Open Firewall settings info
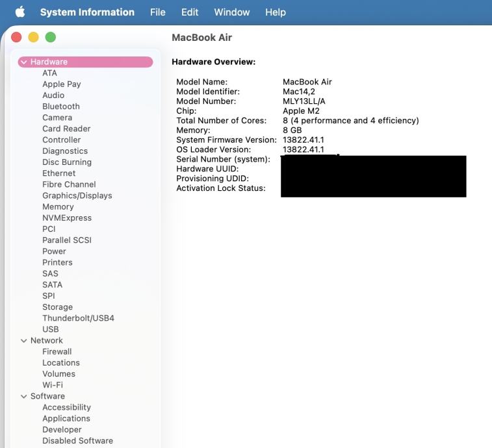Screen dimensions: 492x448 [57, 351]
